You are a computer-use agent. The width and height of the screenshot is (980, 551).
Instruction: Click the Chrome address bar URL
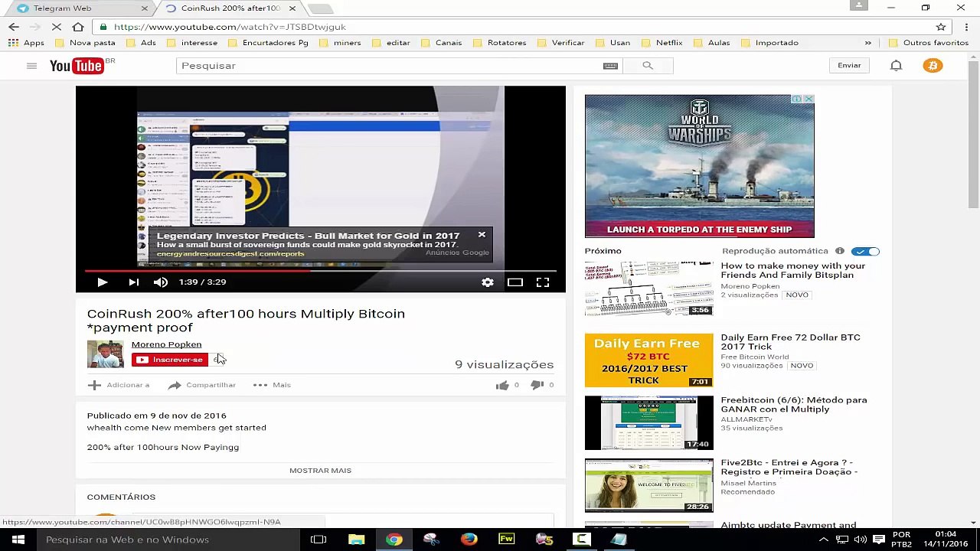(x=230, y=27)
